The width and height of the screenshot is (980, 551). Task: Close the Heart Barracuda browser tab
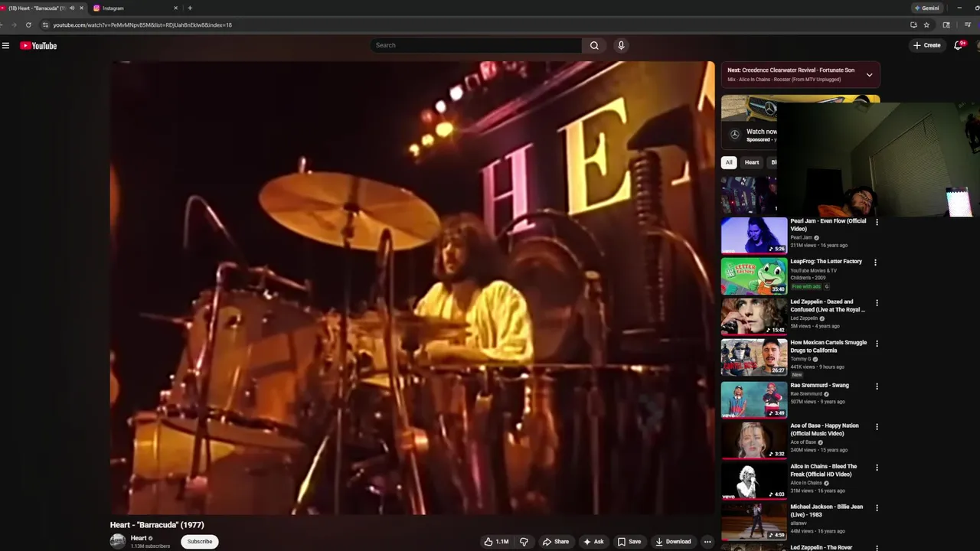pos(81,8)
